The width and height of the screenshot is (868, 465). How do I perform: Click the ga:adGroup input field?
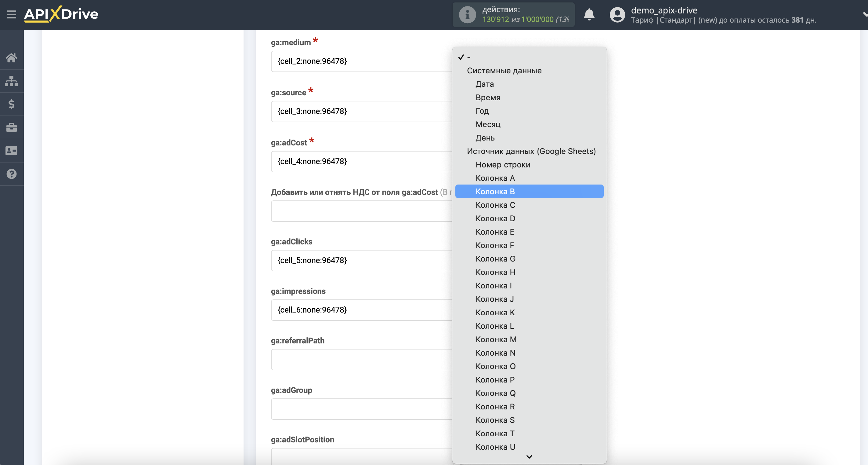point(362,409)
